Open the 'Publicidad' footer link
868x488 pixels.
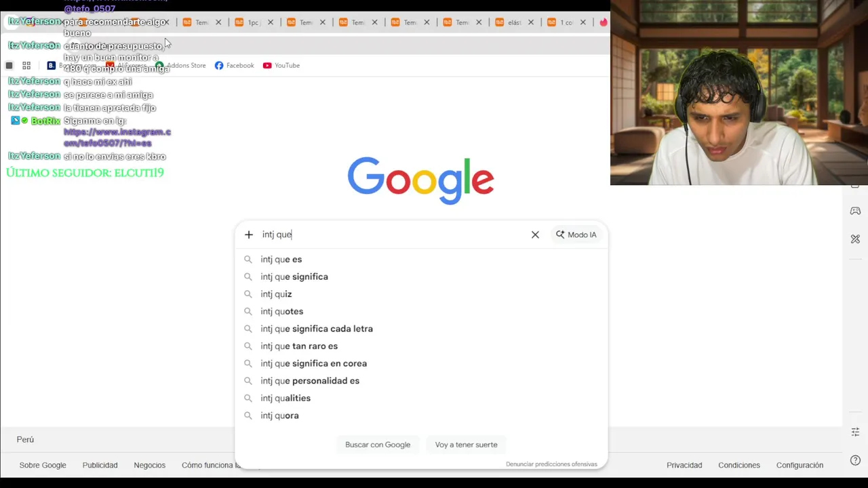pyautogui.click(x=100, y=465)
